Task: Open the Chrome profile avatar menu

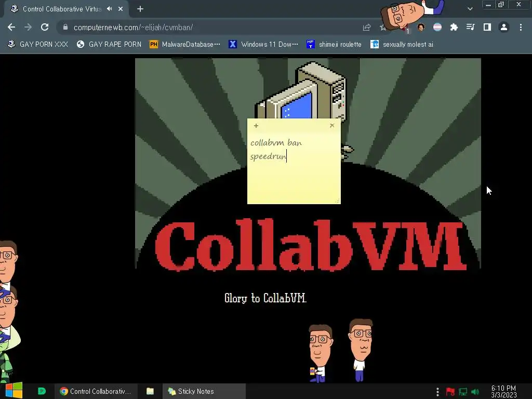Action: [504, 27]
